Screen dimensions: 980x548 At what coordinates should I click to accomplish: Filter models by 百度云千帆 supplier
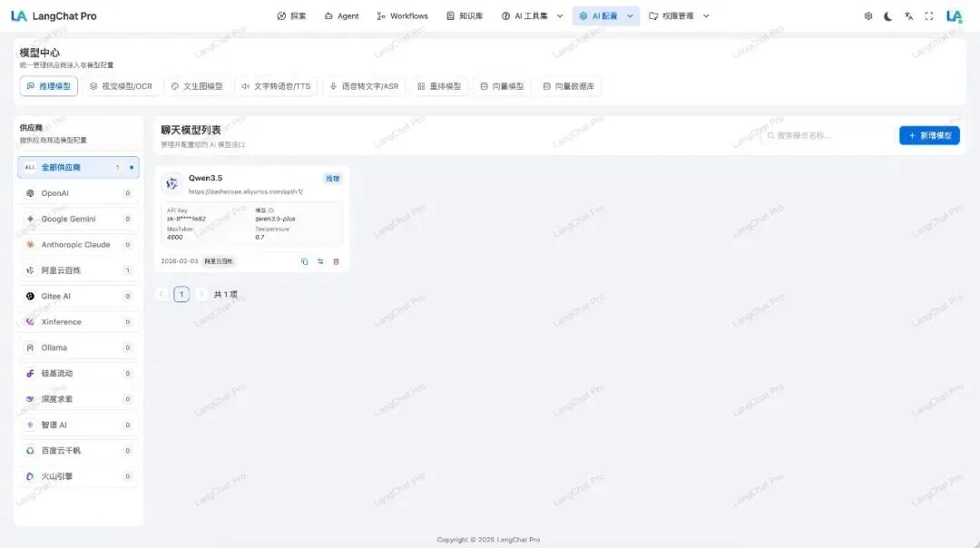pos(78,451)
